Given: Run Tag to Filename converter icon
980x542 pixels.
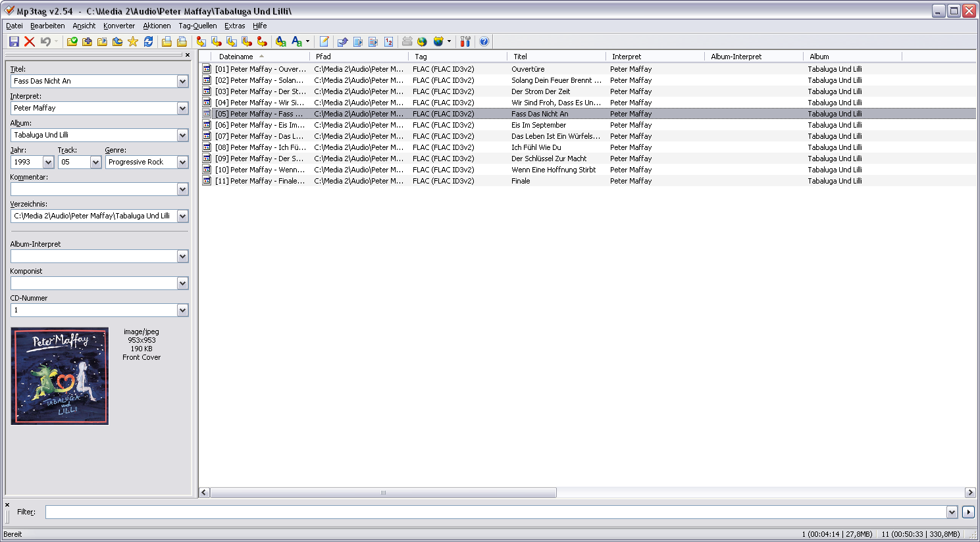Looking at the screenshot, I should (x=201, y=41).
